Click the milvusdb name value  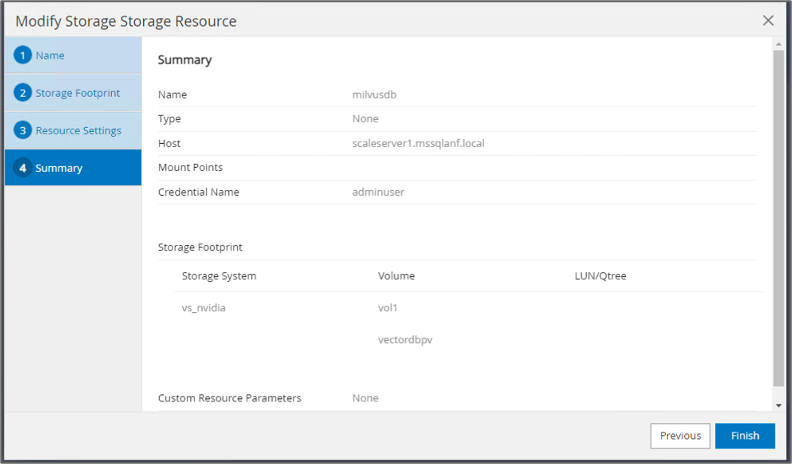click(375, 95)
